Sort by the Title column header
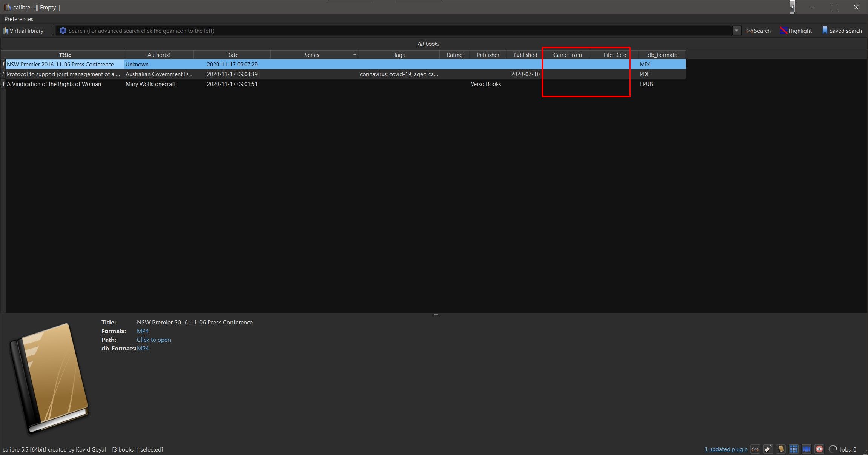 pyautogui.click(x=65, y=55)
